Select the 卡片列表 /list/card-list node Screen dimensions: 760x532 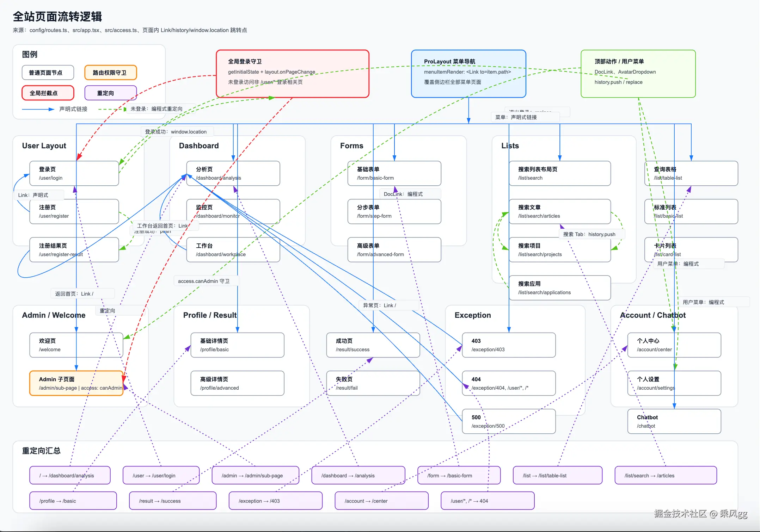click(691, 250)
